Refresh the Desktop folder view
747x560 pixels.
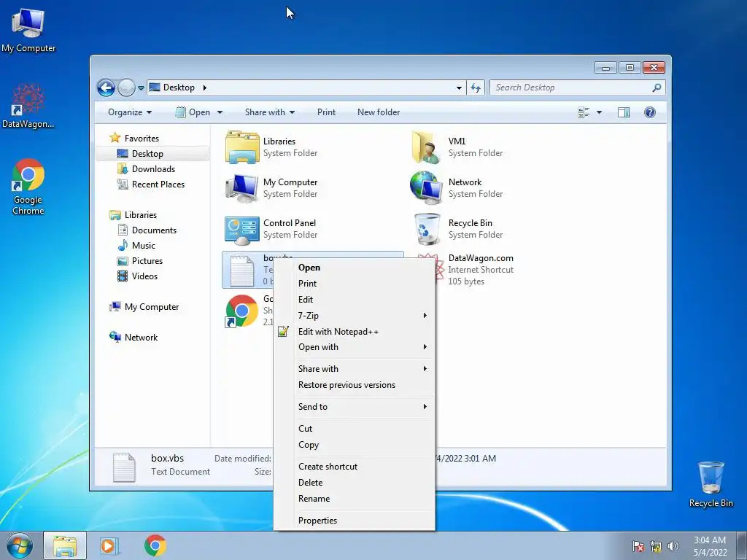tap(476, 87)
